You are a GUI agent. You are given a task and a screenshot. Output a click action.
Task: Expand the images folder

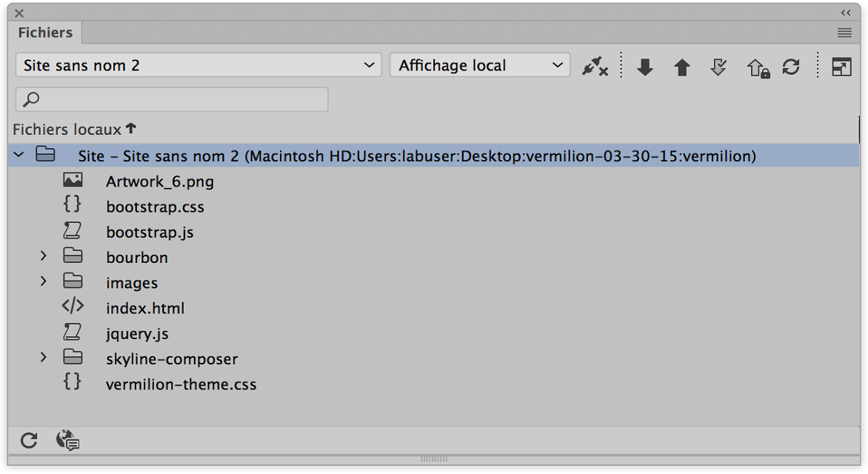42,282
